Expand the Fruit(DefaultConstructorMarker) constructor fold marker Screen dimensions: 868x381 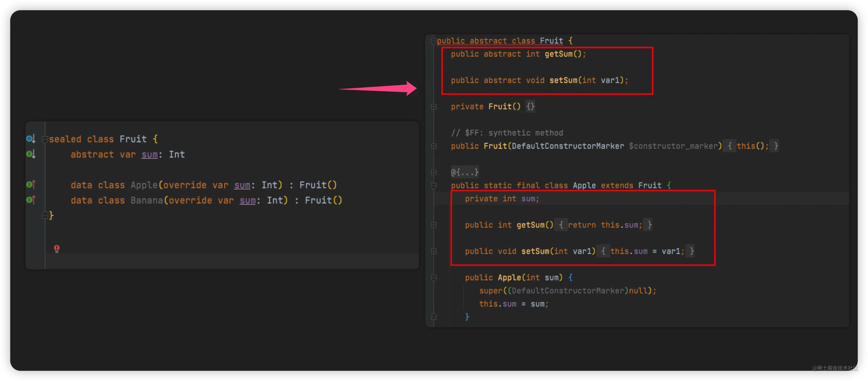434,146
